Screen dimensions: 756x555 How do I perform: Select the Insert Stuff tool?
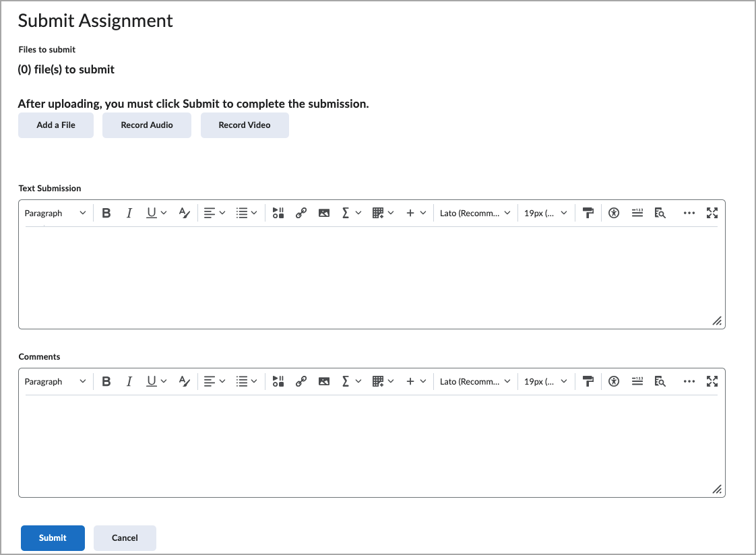(278, 212)
